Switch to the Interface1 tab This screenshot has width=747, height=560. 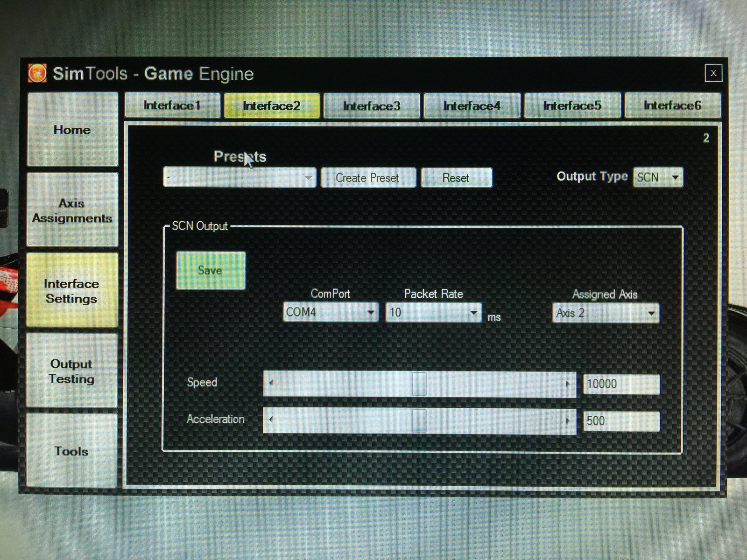[x=172, y=105]
